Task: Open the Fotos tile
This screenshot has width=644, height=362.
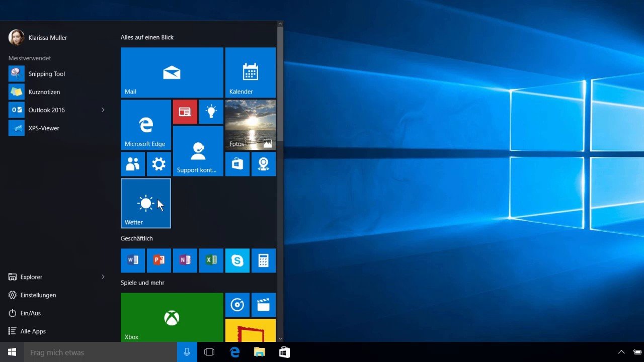Action: coord(250,125)
